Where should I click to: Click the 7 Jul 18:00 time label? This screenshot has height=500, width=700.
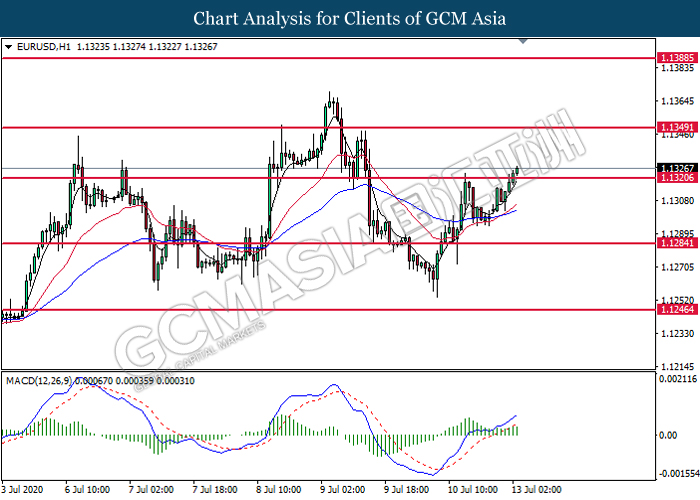[x=215, y=490]
